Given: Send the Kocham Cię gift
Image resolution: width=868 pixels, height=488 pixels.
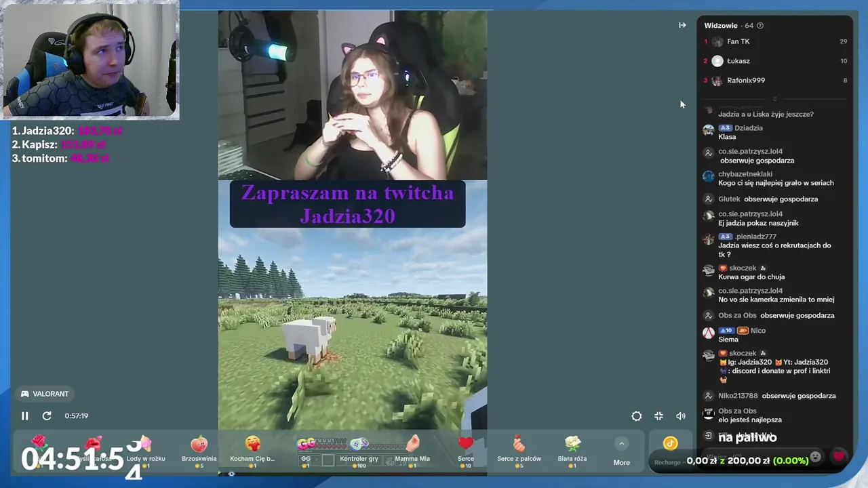Looking at the screenshot, I should coord(252,451).
